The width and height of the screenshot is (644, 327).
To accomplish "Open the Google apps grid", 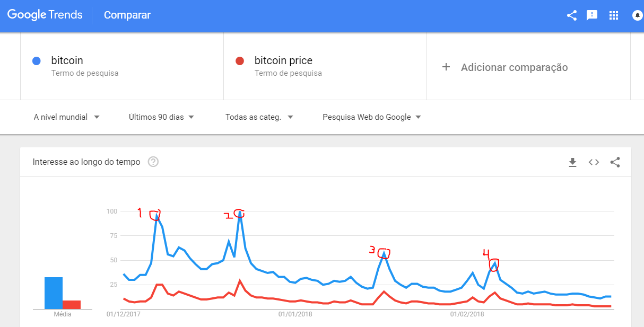I will point(614,15).
